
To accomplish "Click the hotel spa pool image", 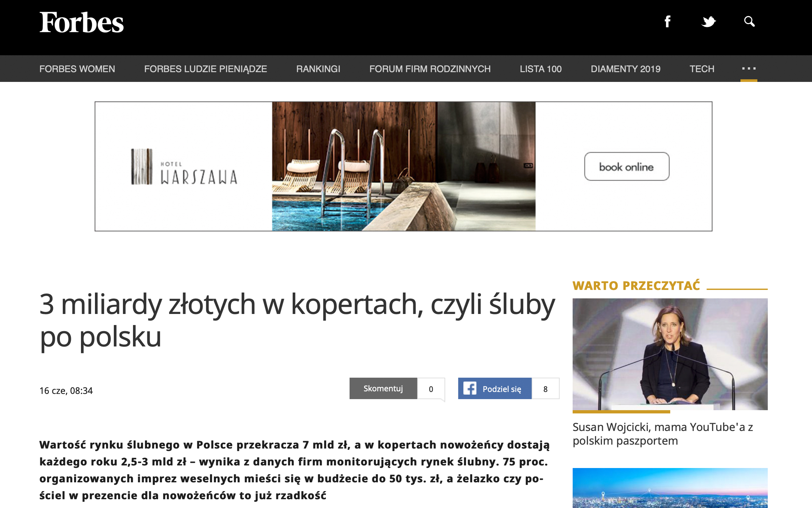I will pos(403,166).
